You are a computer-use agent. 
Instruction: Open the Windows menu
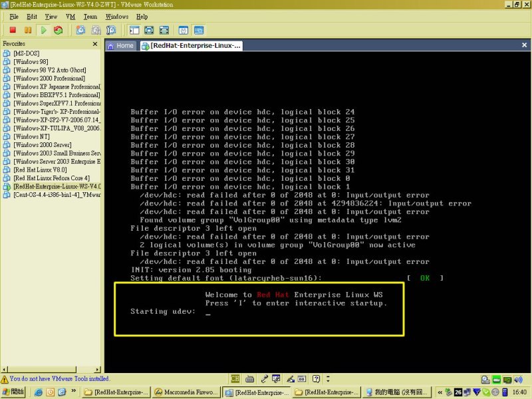click(x=117, y=17)
